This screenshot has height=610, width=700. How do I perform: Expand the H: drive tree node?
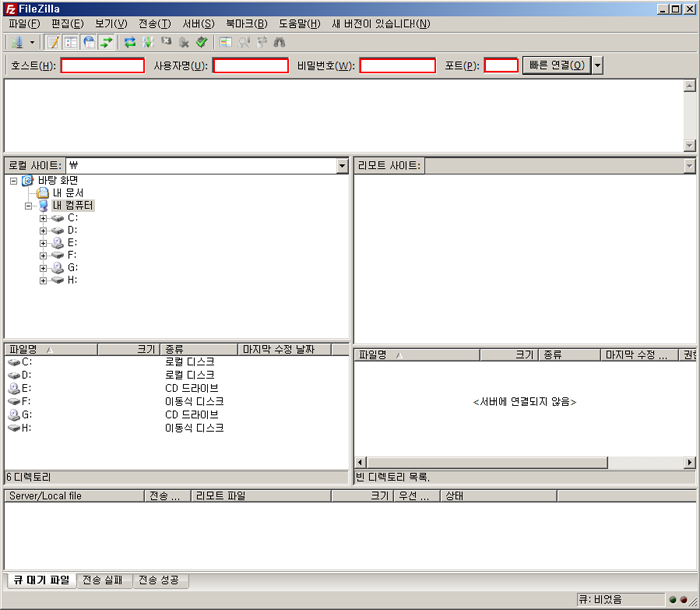click(x=43, y=280)
